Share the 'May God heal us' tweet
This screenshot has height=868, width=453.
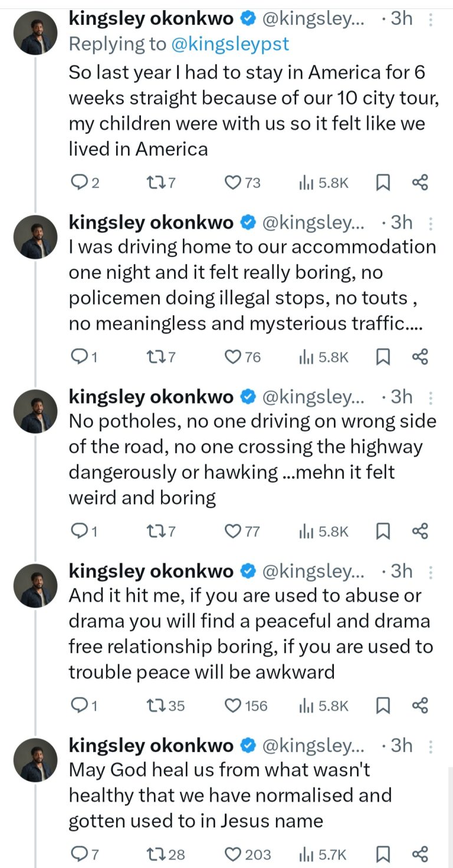click(x=419, y=854)
